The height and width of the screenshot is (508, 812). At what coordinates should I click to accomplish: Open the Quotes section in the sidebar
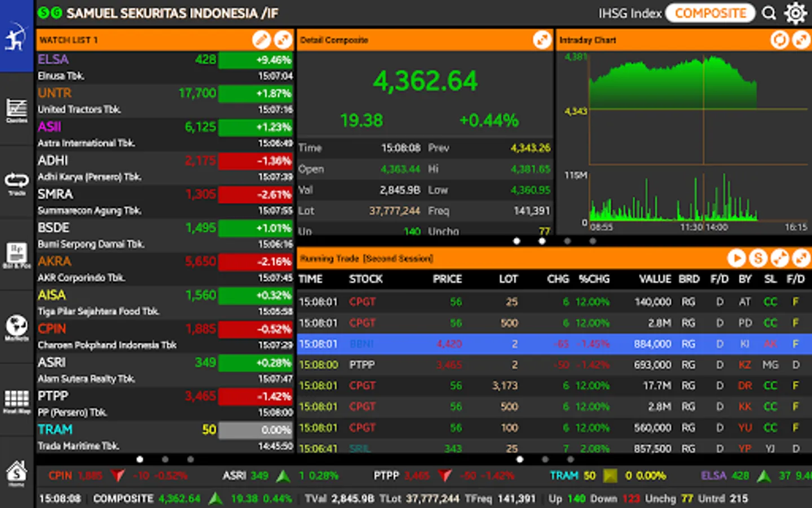click(x=16, y=110)
